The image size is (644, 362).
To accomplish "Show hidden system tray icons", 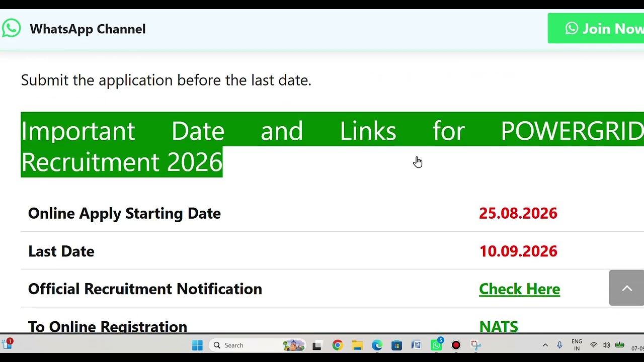I will point(545,345).
